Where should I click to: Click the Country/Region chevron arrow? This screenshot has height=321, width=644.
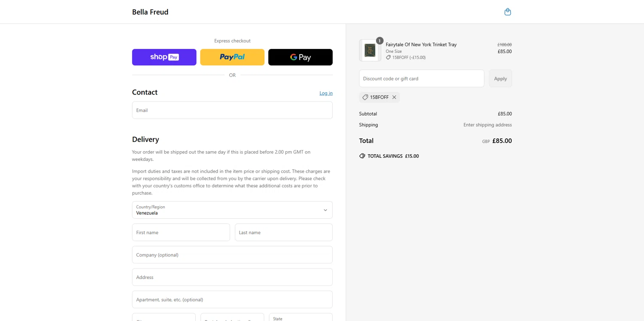click(x=325, y=210)
